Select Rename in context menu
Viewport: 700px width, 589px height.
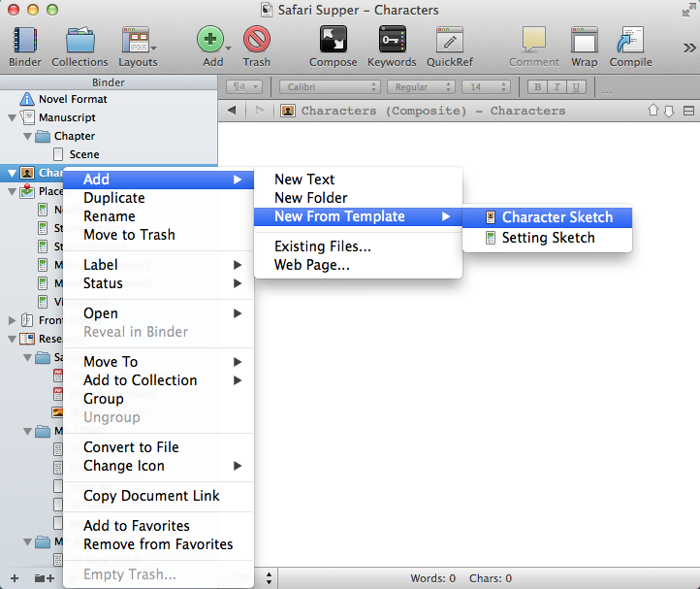tap(158, 216)
